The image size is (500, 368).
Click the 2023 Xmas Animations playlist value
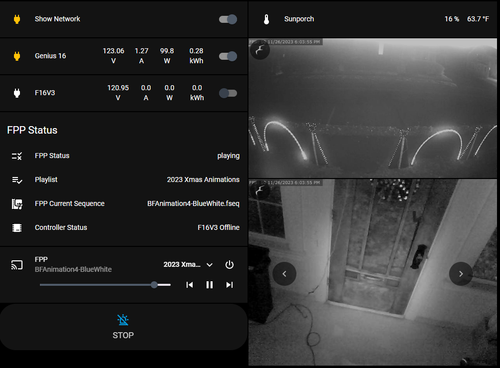click(203, 180)
